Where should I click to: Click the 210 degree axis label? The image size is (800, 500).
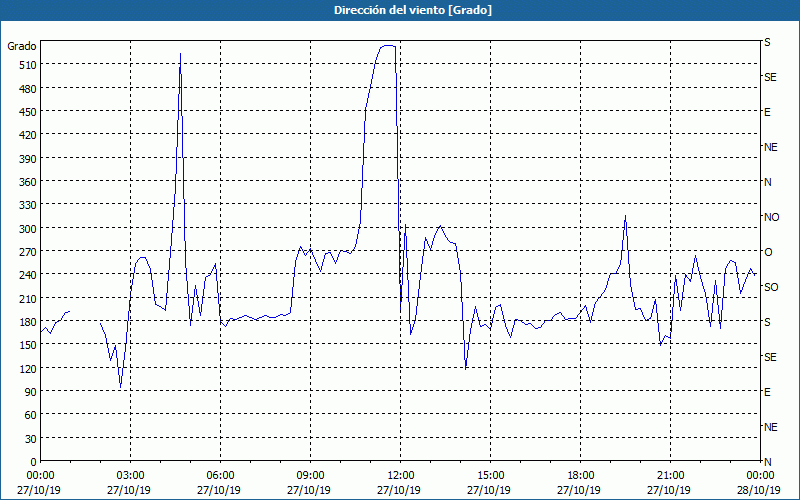pos(28,298)
